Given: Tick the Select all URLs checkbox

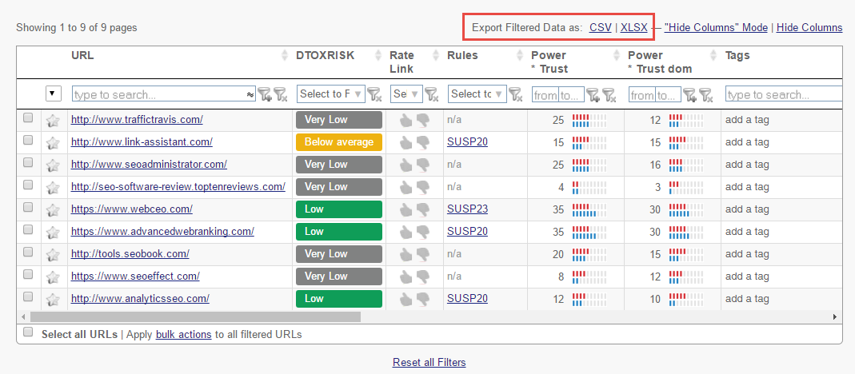Looking at the screenshot, I should (28, 332).
